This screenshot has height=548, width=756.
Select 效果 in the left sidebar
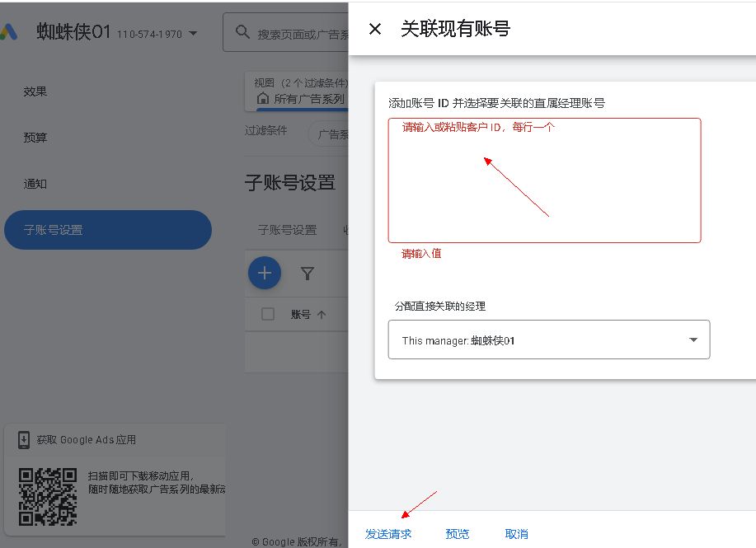[35, 91]
